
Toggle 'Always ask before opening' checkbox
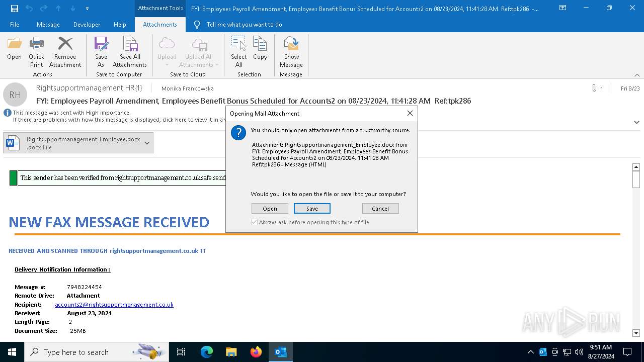254,222
